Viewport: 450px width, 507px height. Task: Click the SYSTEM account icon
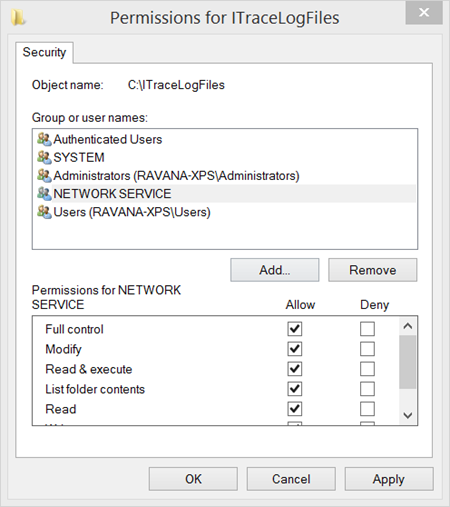pyautogui.click(x=44, y=157)
